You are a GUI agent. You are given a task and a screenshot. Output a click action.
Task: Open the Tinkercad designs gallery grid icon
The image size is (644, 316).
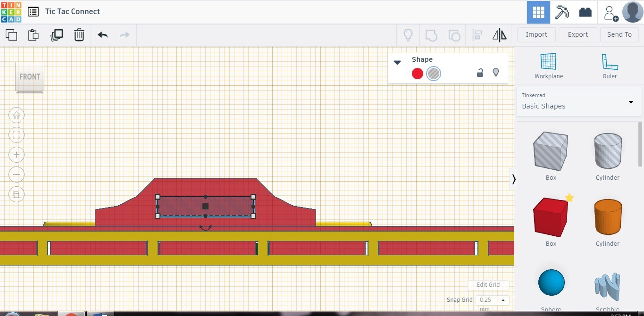[x=538, y=12]
